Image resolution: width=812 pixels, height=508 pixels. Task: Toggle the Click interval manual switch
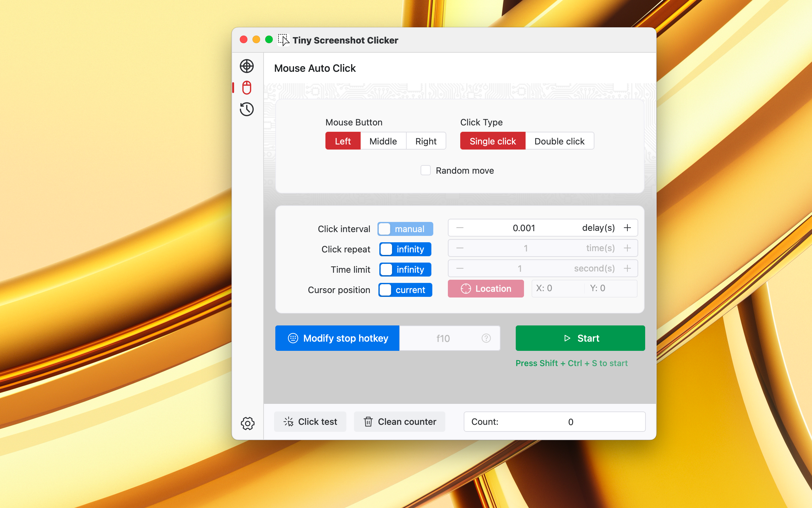tap(405, 229)
